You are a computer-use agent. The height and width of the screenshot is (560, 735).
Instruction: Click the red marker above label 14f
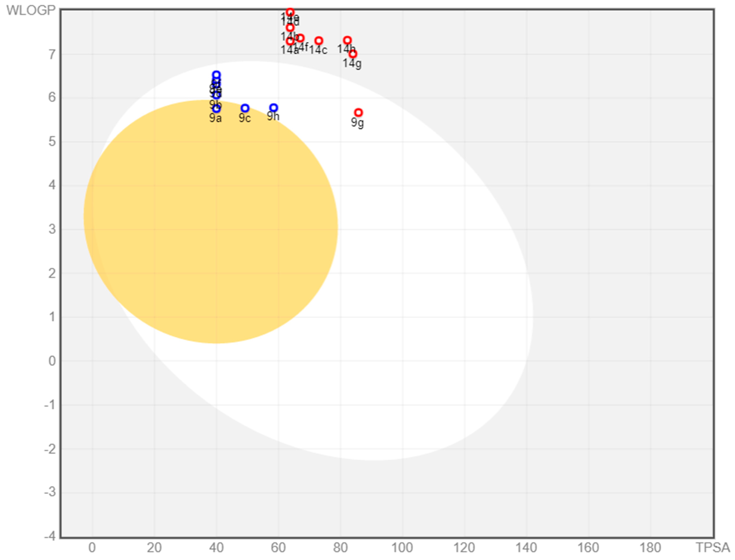tap(300, 38)
